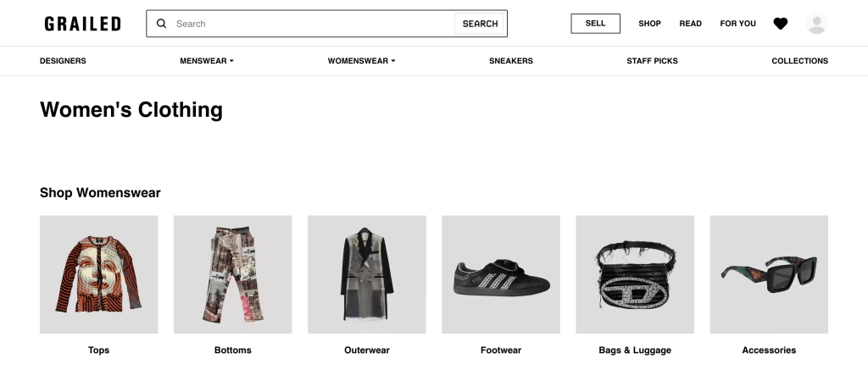The width and height of the screenshot is (868, 370).
Task: Open the Footwear sneaker thumbnail
Action: pos(500,274)
